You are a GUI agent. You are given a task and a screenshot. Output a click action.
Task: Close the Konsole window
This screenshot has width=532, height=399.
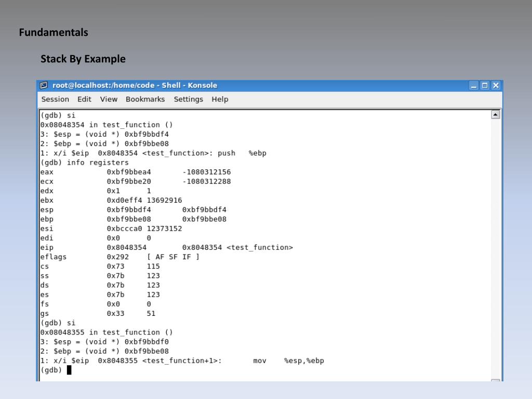tap(496, 86)
